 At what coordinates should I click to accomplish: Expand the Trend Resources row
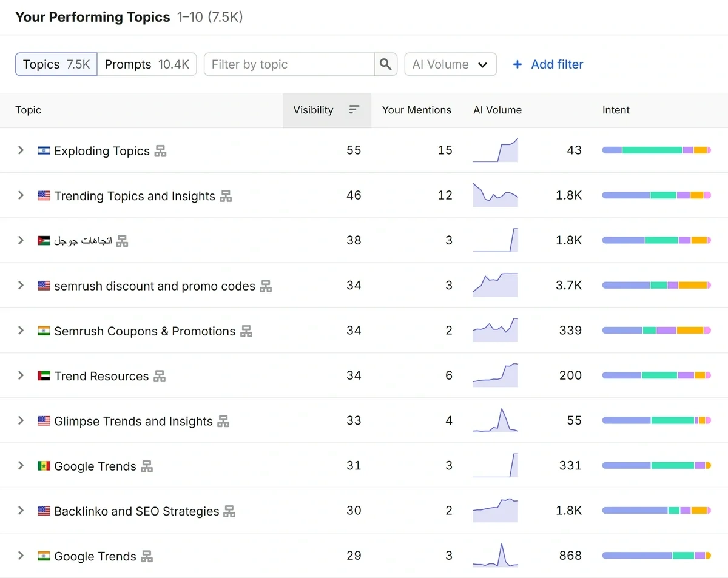coord(21,375)
